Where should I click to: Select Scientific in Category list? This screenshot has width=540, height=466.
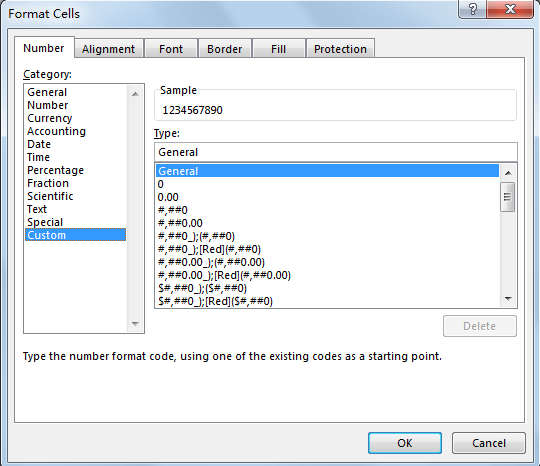pos(50,196)
